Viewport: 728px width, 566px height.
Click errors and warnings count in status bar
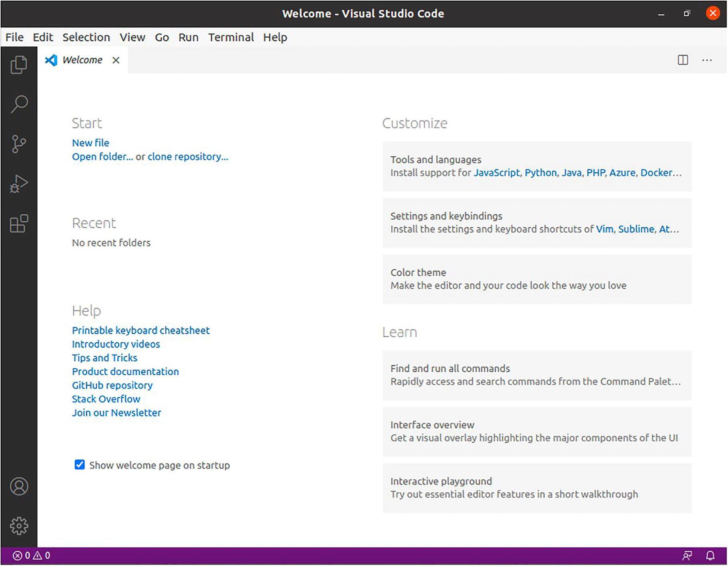[31, 555]
